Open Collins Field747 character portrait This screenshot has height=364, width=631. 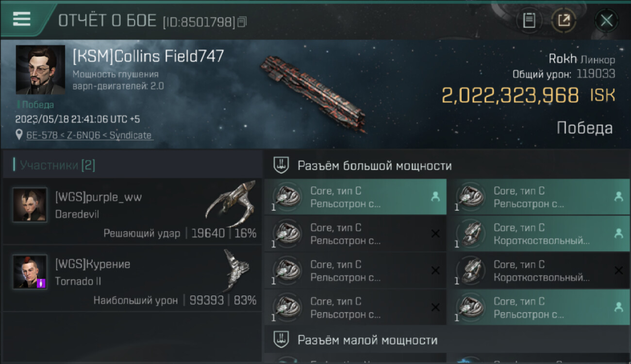40,69
